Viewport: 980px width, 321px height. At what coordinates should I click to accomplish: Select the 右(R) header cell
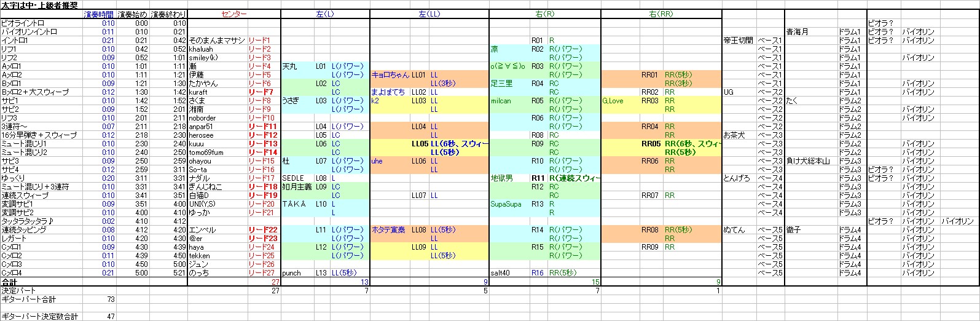[x=545, y=14]
